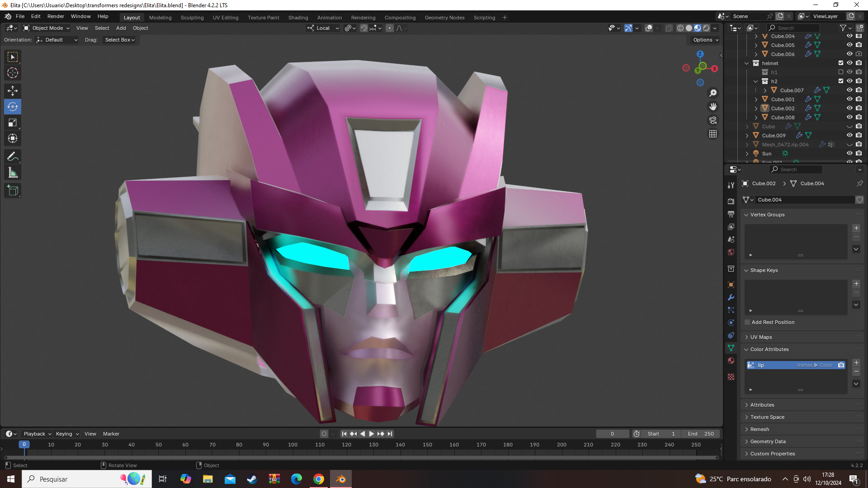Open the File menu
Viewport: 868px width, 488px height.
point(20,16)
